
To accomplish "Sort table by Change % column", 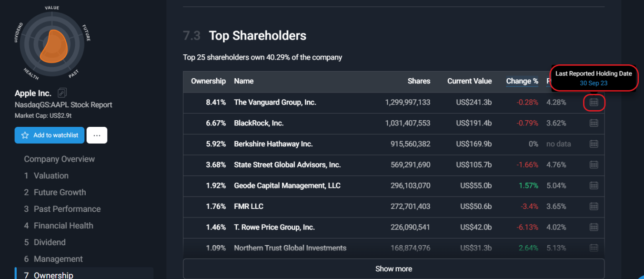I will pyautogui.click(x=522, y=82).
